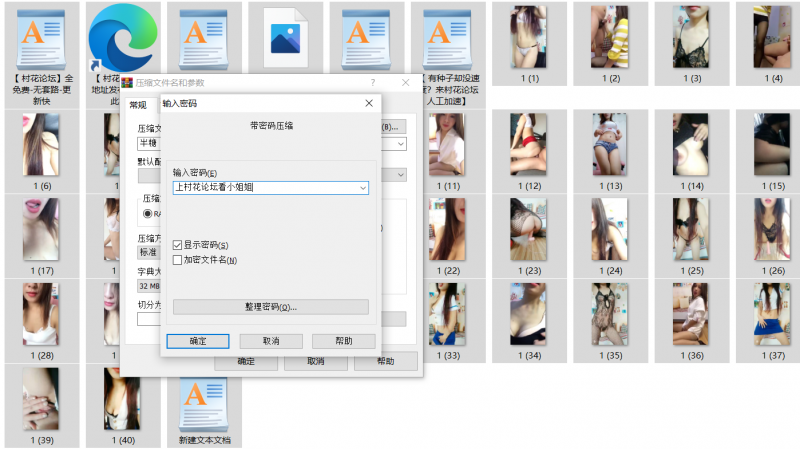The width and height of the screenshot is (800, 449).
Task: Open the 全免费-无套路-更新快 document icon
Action: (40, 37)
